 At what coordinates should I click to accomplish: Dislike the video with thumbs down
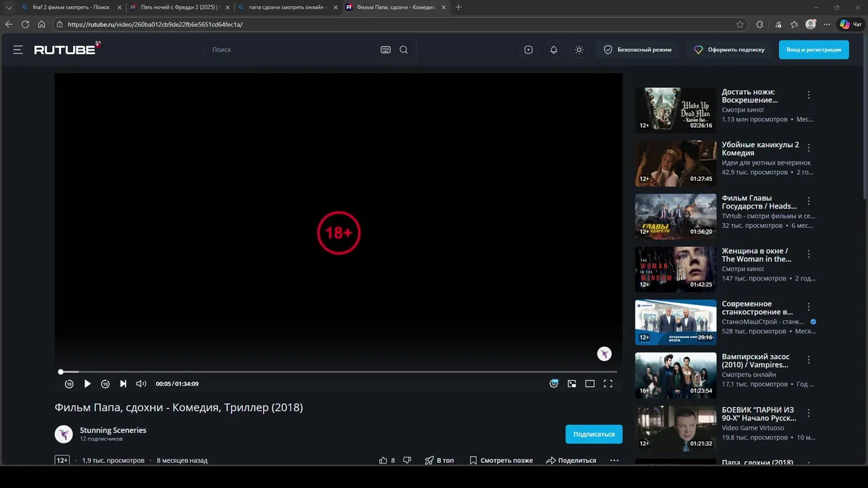tap(407, 460)
